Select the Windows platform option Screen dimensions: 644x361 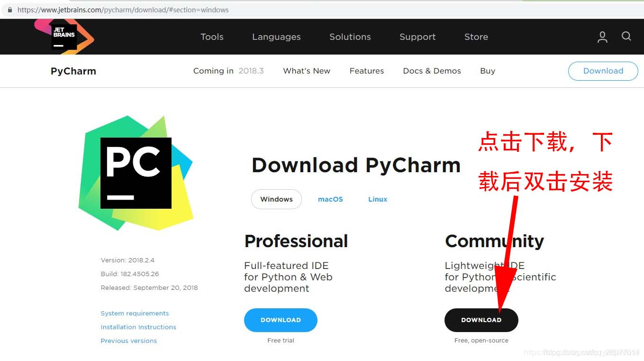(x=276, y=199)
